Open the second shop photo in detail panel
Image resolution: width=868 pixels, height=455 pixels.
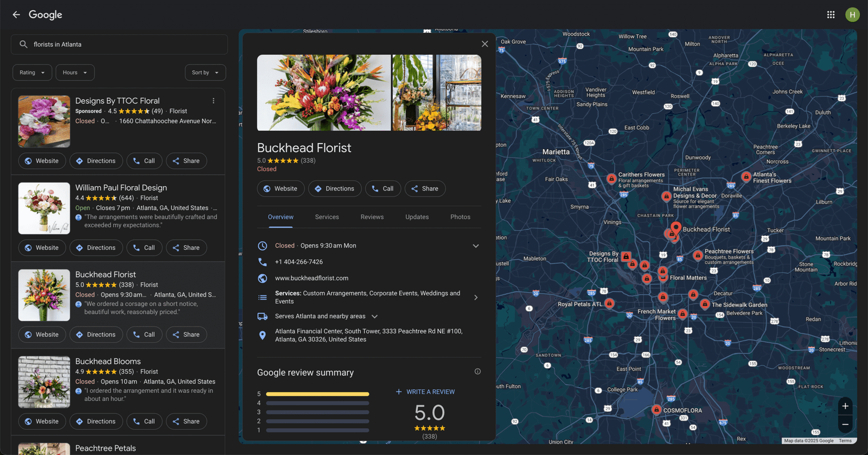(x=437, y=93)
